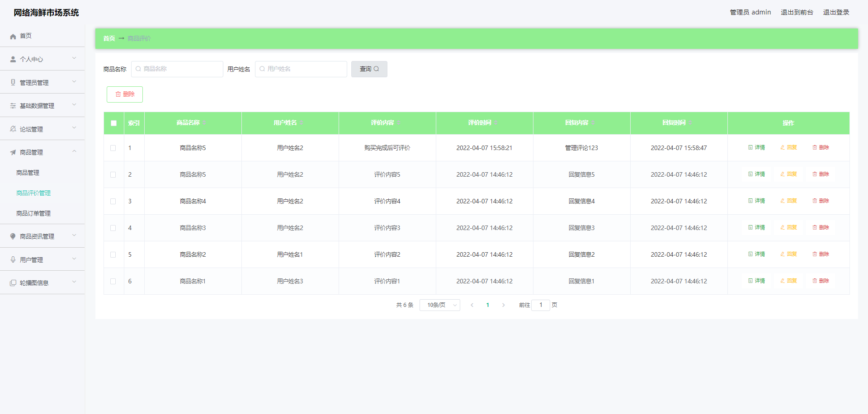Click the microphone icon for 用户管理
This screenshot has height=414, width=868.
(13, 259)
